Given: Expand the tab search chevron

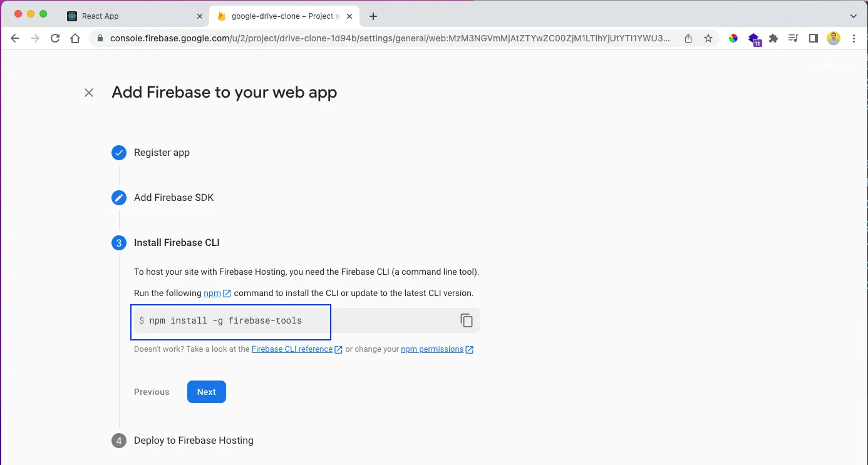Looking at the screenshot, I should coord(854,16).
